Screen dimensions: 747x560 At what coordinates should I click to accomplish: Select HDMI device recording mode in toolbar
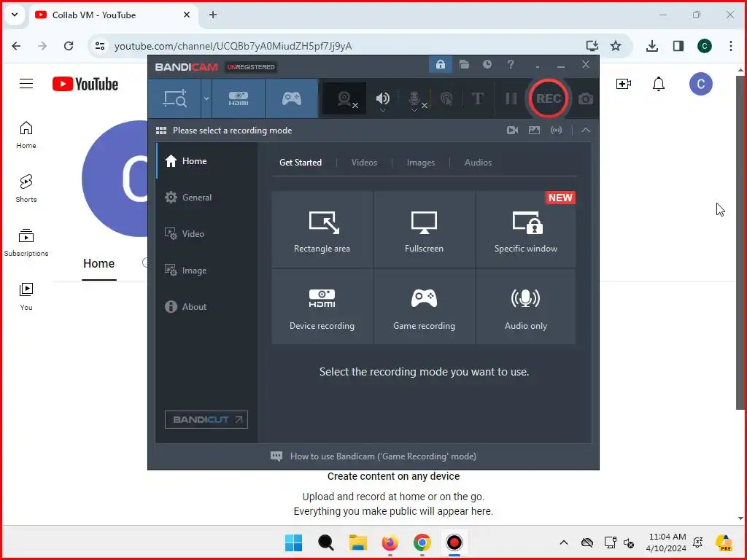pos(239,98)
